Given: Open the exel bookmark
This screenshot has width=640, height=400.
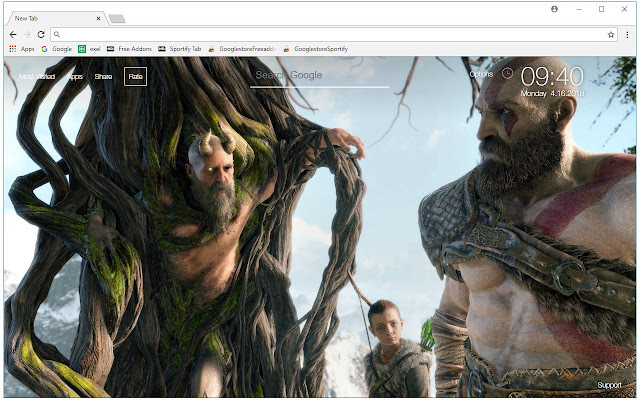Looking at the screenshot, I should coord(89,49).
